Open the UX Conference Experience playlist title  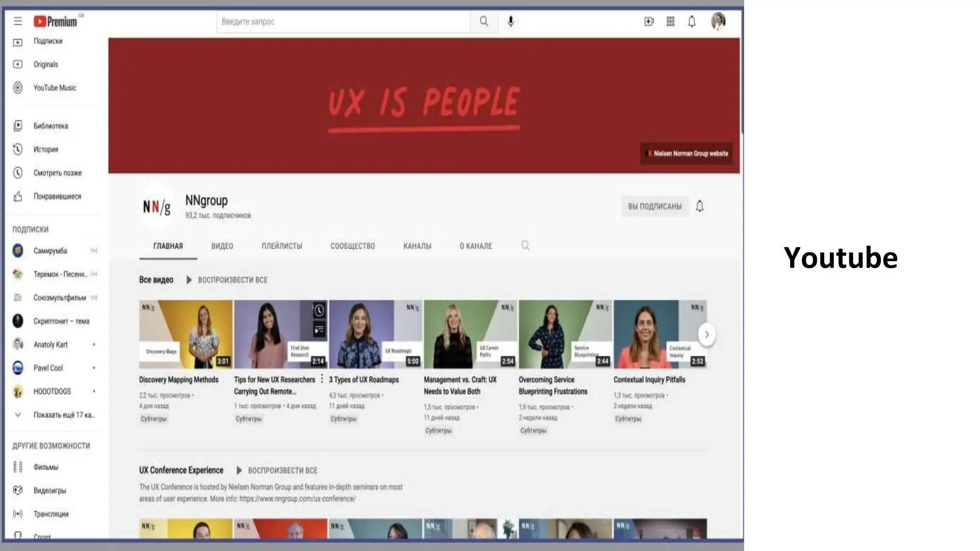(x=181, y=470)
